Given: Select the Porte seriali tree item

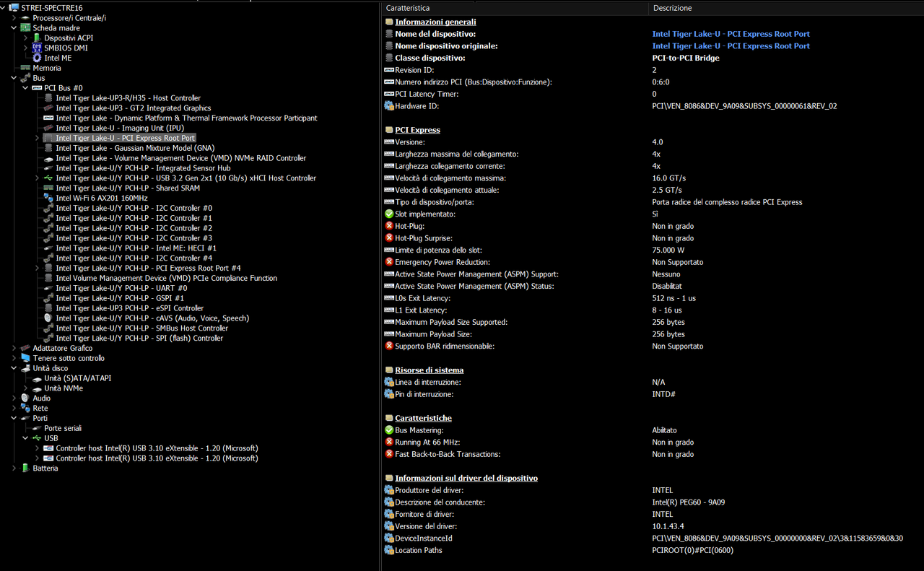Looking at the screenshot, I should click(63, 428).
